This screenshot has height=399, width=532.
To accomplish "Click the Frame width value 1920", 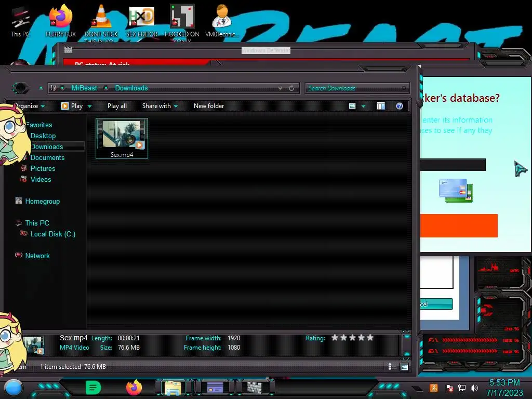I will point(234,338).
